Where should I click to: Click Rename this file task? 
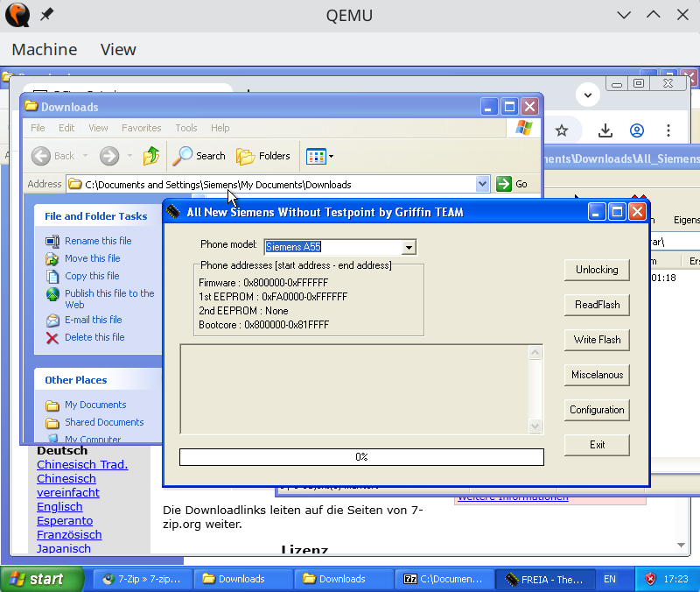pyautogui.click(x=97, y=241)
